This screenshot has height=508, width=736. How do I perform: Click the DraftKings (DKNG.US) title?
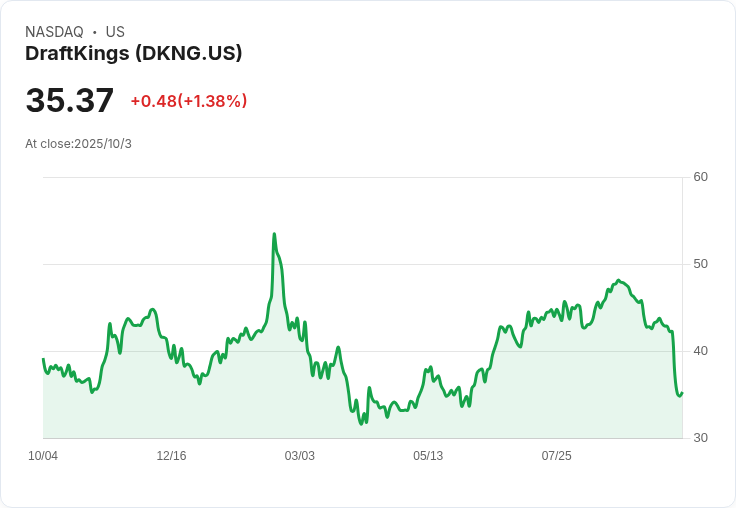(x=133, y=54)
